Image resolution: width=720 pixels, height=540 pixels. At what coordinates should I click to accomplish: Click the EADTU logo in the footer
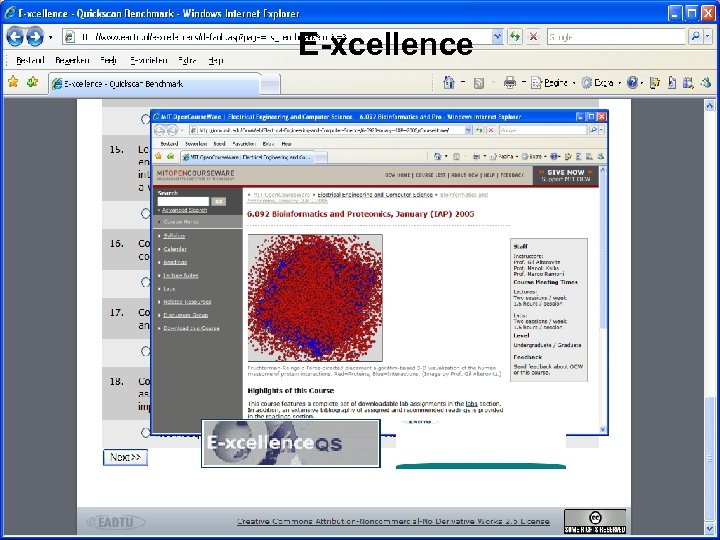click(116, 522)
